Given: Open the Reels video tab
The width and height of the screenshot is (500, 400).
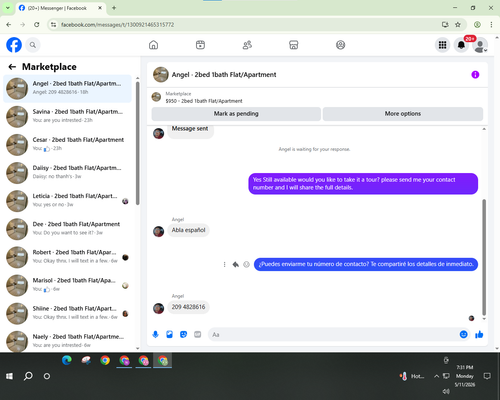Looking at the screenshot, I should point(200,45).
